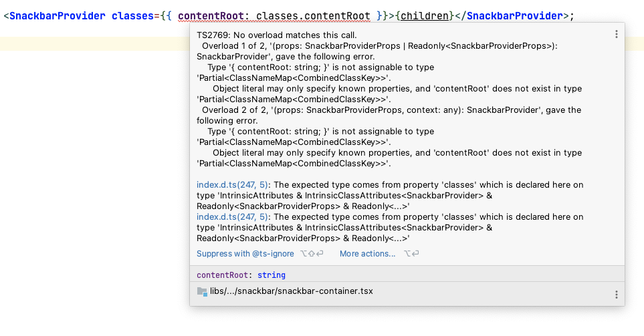Open the kebab menu beside snackbar-container.tsx
This screenshot has width=644, height=336.
click(x=616, y=295)
